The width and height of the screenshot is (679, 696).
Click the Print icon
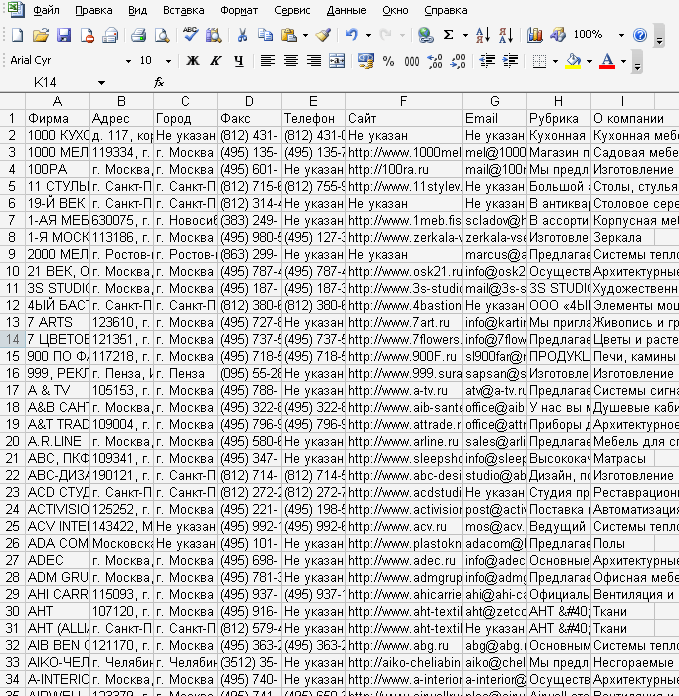pos(138,35)
